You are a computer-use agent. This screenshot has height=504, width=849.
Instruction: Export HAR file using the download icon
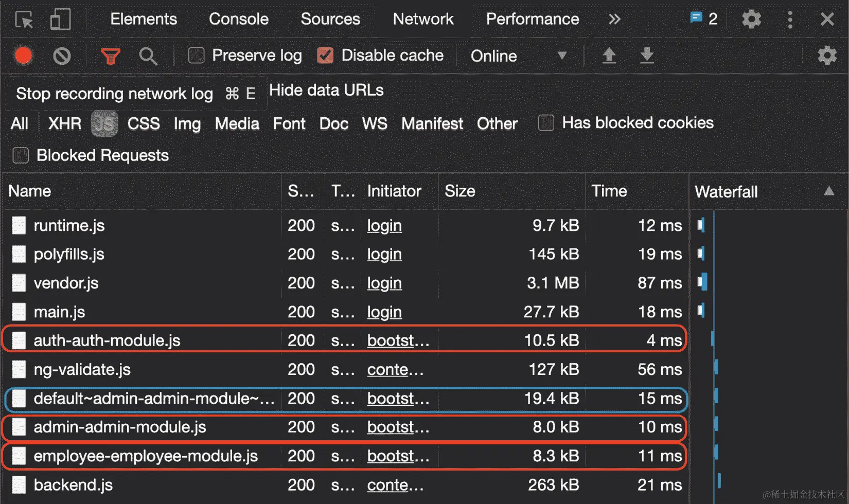[647, 56]
